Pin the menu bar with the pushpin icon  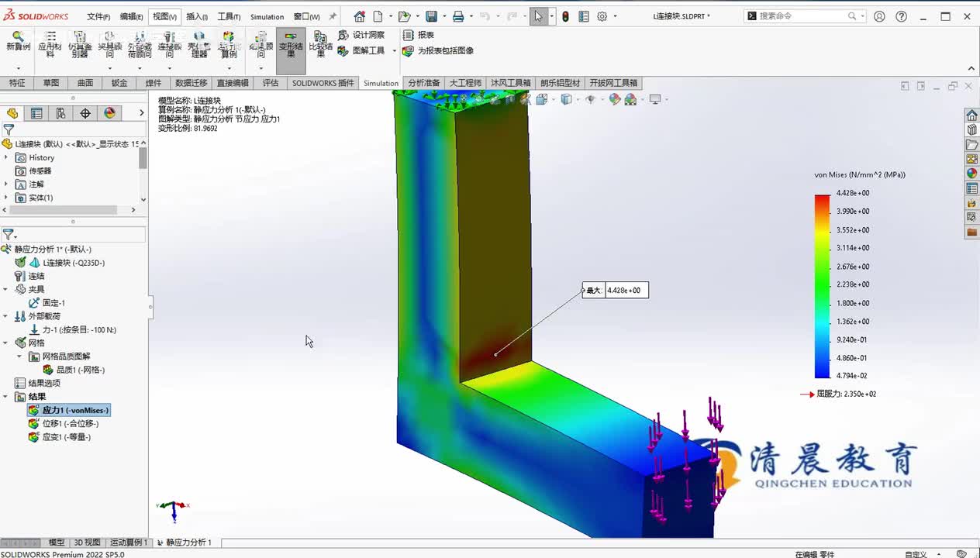tap(333, 16)
